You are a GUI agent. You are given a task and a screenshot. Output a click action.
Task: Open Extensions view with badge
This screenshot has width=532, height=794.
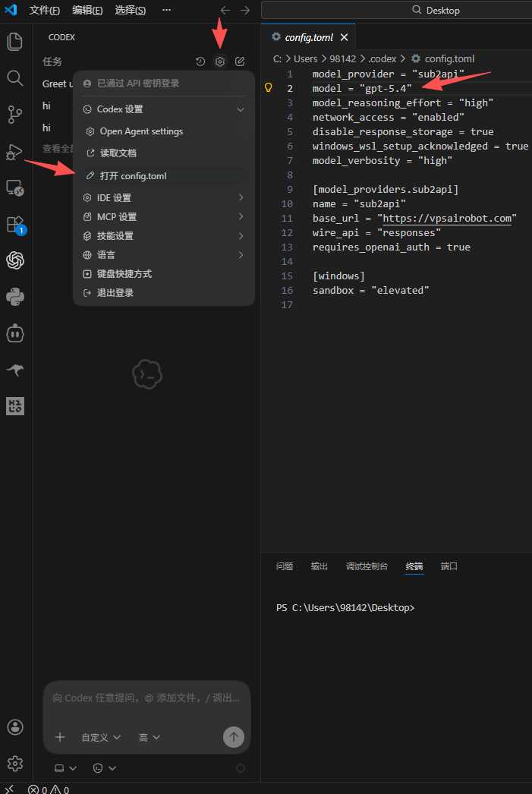[15, 225]
